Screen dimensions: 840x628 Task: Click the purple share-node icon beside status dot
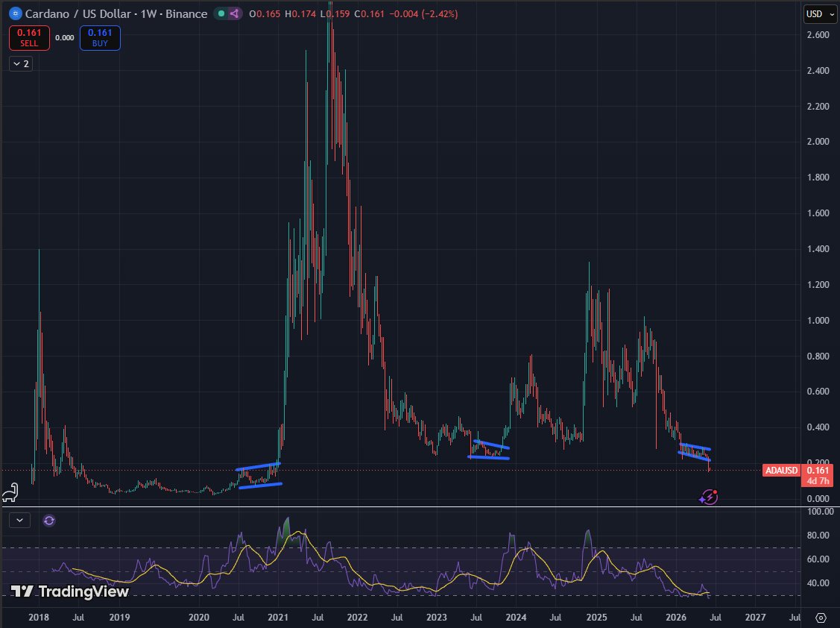[x=234, y=13]
